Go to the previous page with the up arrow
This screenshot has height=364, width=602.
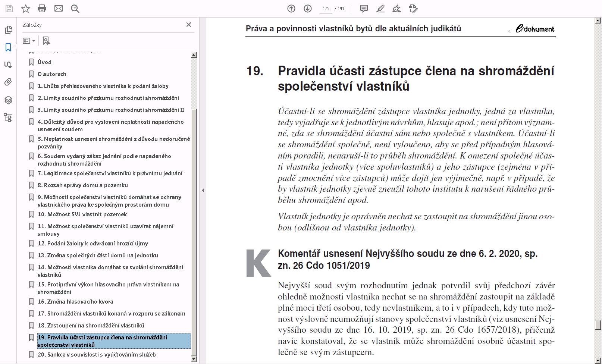click(x=291, y=8)
